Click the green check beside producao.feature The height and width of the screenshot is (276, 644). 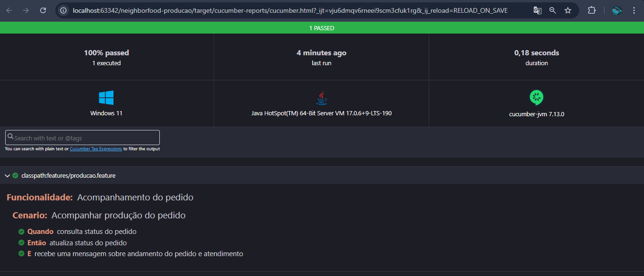(x=16, y=175)
